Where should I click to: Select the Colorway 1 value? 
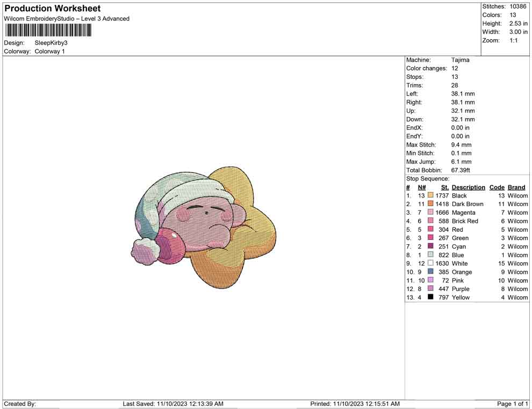point(49,52)
